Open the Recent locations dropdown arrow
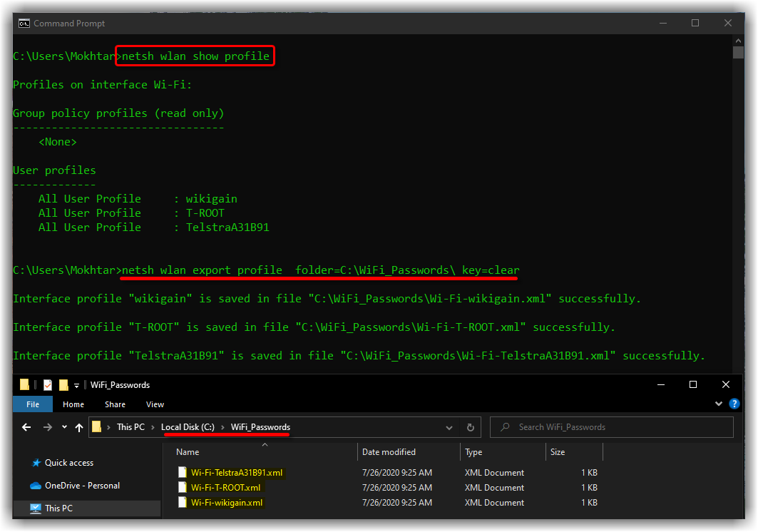 pyautogui.click(x=63, y=427)
